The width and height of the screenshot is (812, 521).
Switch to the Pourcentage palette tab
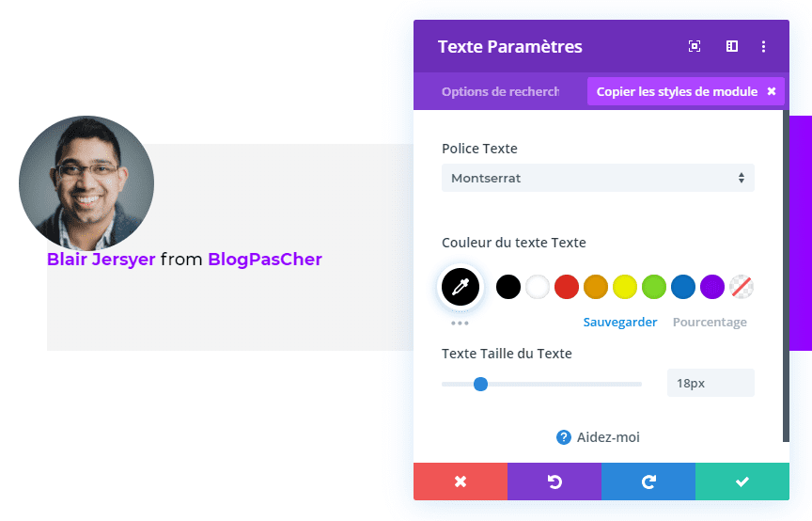[x=710, y=322]
